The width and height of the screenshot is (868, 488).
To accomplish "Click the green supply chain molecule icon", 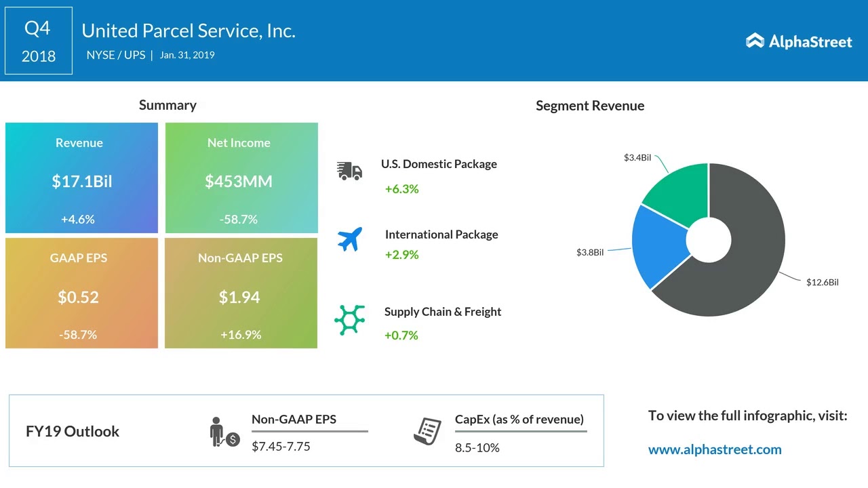I will point(350,320).
